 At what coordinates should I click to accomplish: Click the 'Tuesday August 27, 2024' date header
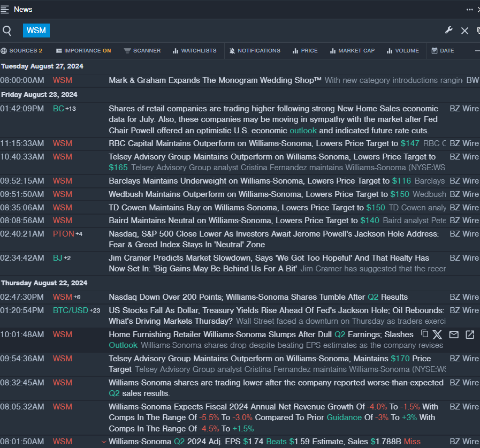coord(42,66)
